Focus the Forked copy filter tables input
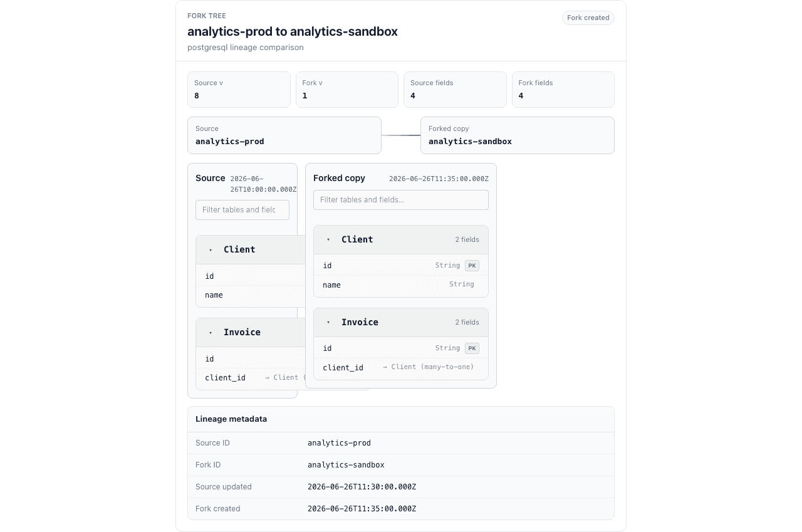 [401, 200]
